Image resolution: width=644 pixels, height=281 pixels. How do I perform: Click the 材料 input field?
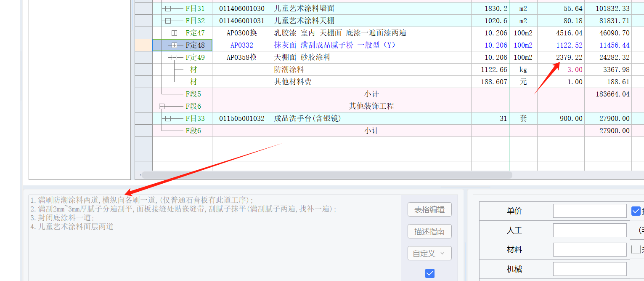(x=590, y=249)
